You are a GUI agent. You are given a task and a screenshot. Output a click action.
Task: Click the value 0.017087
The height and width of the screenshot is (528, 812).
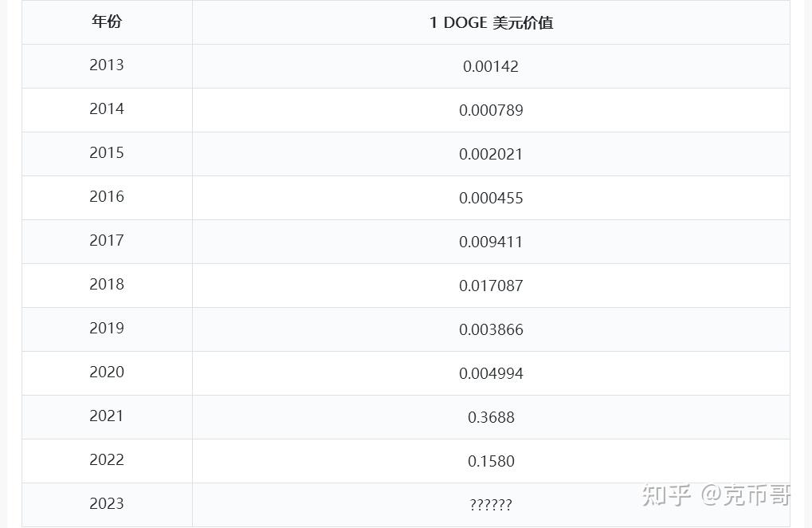click(491, 286)
